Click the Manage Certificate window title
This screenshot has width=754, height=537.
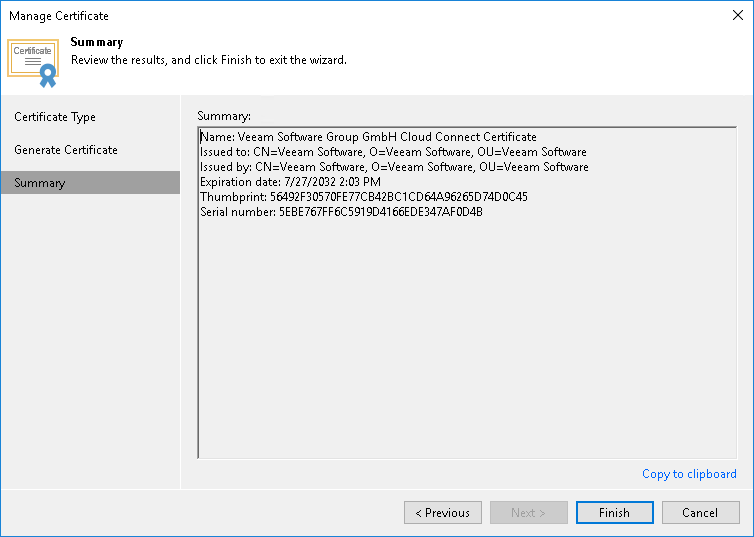click(x=59, y=16)
